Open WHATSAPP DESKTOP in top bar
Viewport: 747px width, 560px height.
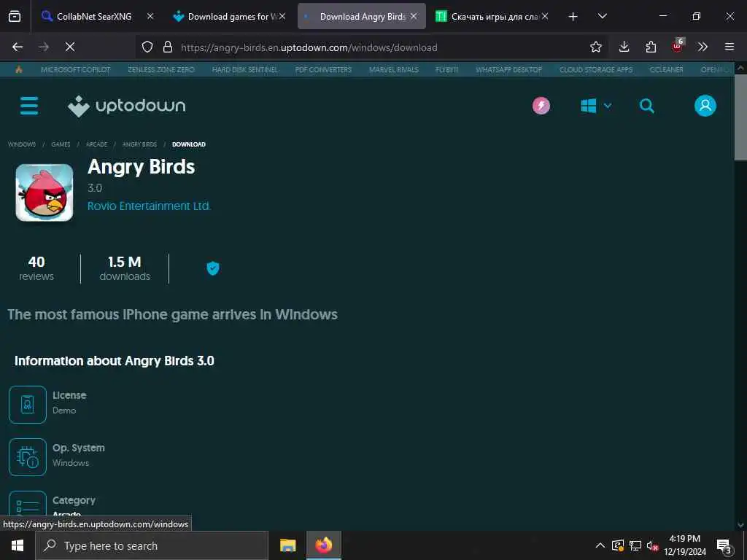(508, 69)
